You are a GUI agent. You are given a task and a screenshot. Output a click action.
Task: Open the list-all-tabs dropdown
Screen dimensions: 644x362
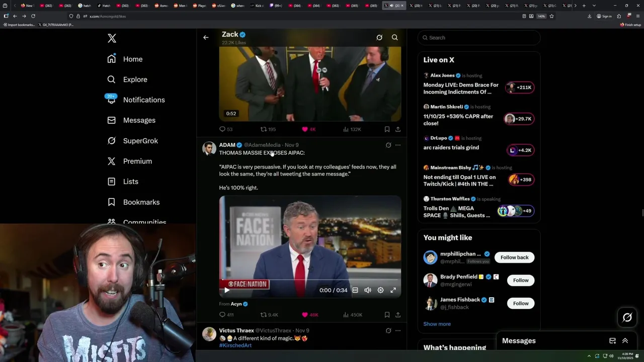coord(594,6)
